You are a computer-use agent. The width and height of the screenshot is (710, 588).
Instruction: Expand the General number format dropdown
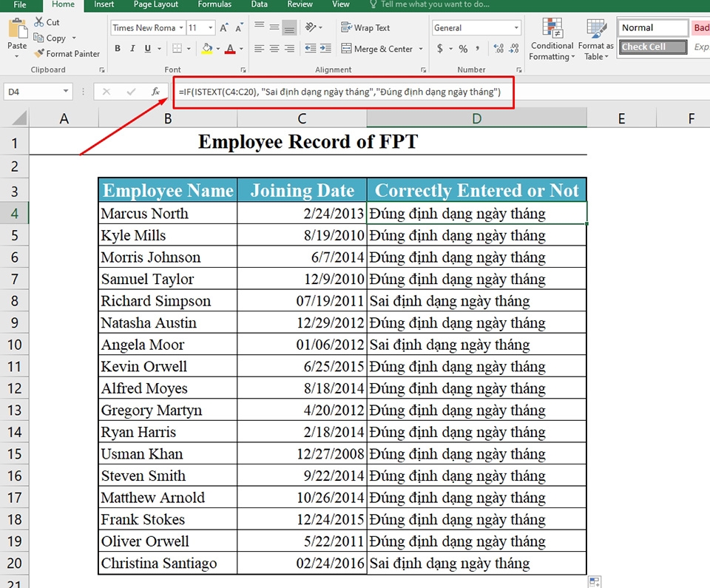(515, 27)
